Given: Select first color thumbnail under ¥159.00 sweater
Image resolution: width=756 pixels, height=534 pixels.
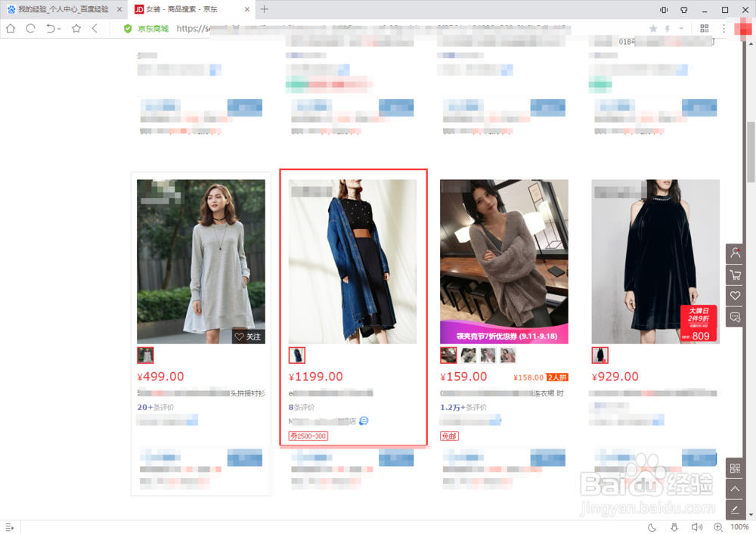Looking at the screenshot, I should (448, 355).
